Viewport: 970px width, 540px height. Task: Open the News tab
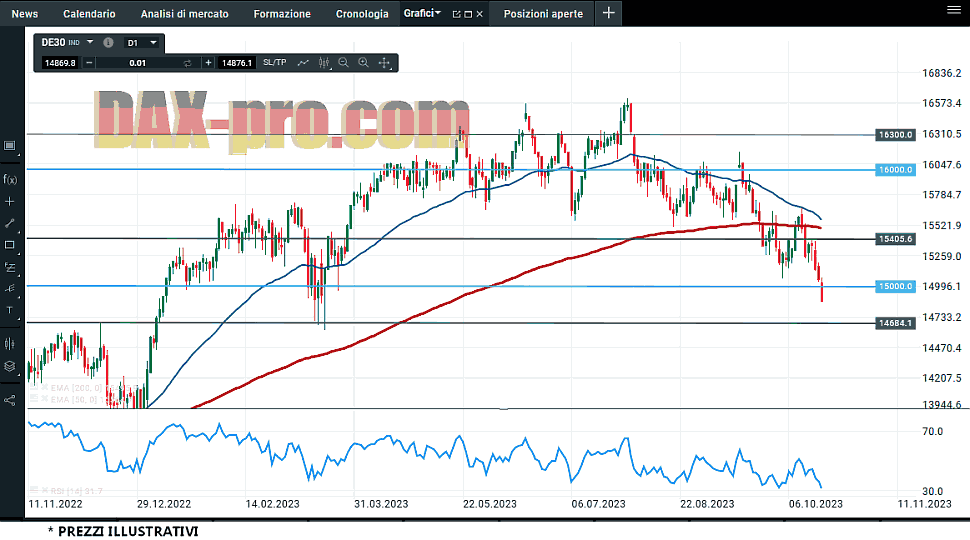coord(25,14)
